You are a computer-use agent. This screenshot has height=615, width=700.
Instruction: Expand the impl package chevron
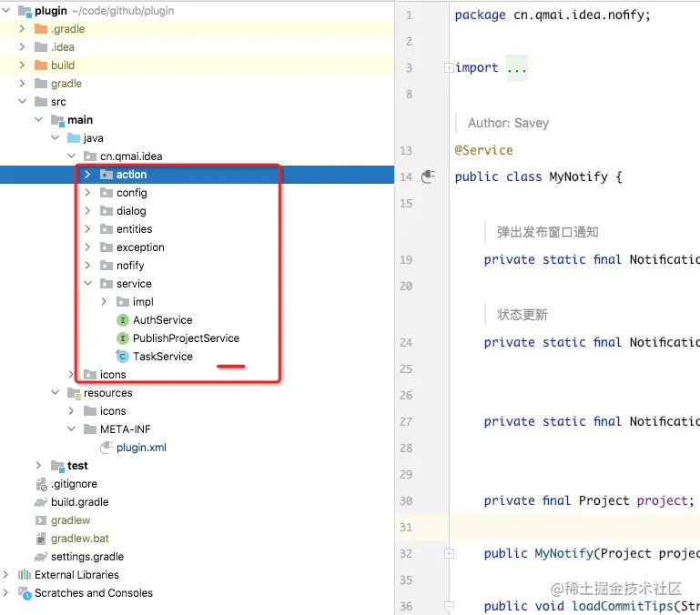pyautogui.click(x=104, y=302)
